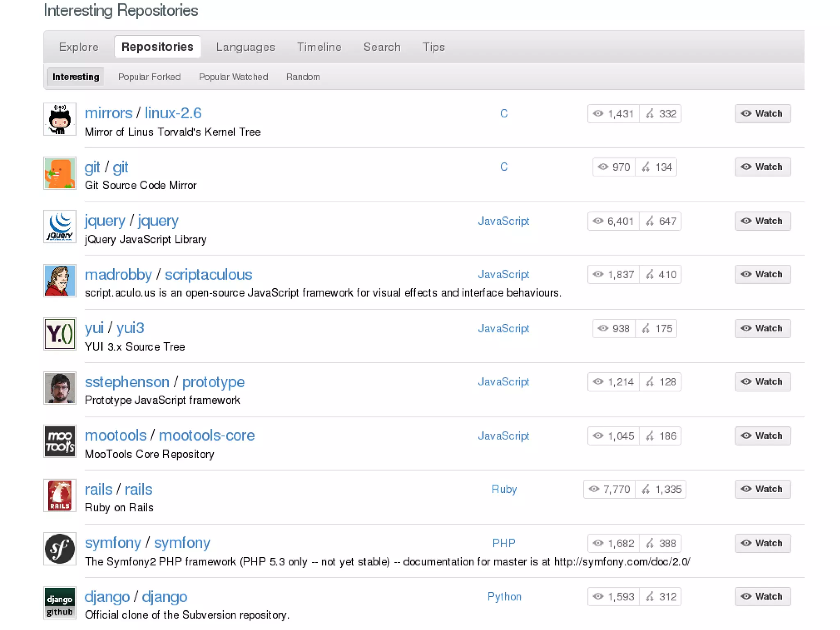Show Random repositories sub-tab
This screenshot has height=630, width=840.
tap(303, 77)
